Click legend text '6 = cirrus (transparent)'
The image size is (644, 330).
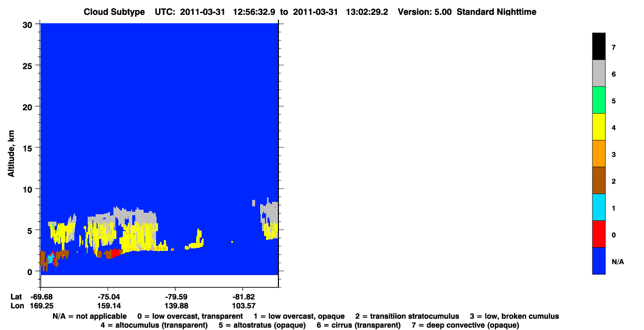pos(358,325)
